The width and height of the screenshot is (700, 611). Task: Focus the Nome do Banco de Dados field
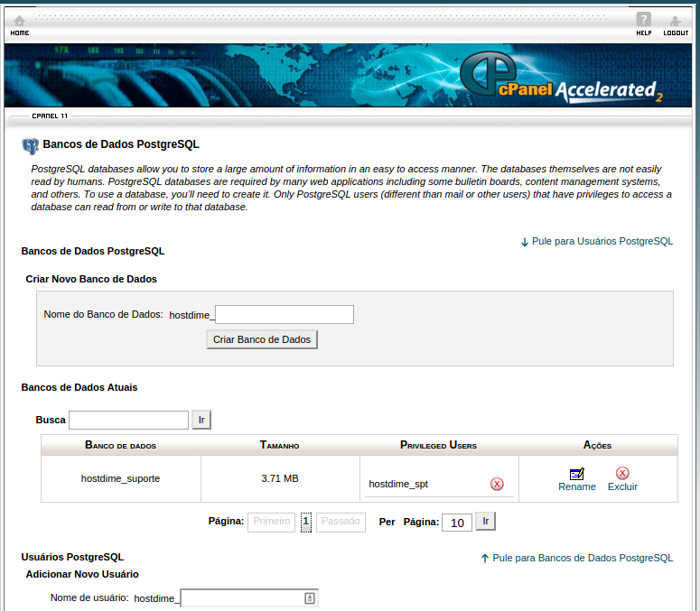285,314
